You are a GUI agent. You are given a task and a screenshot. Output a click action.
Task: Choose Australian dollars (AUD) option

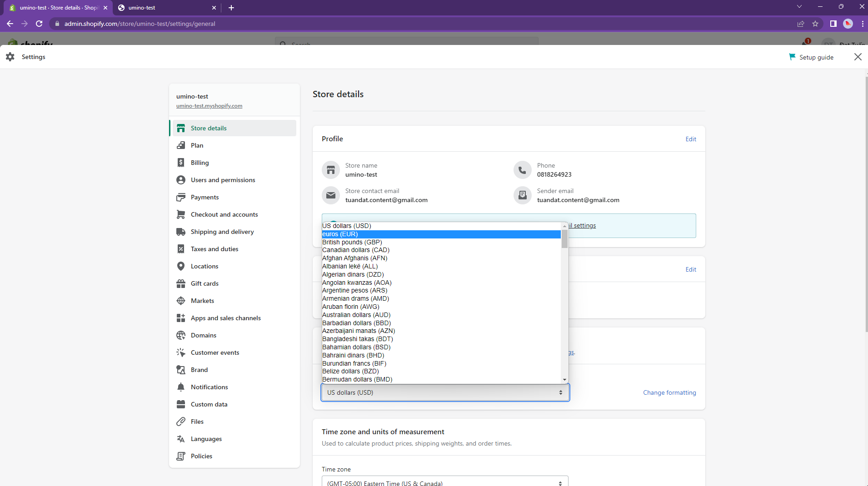(x=356, y=315)
